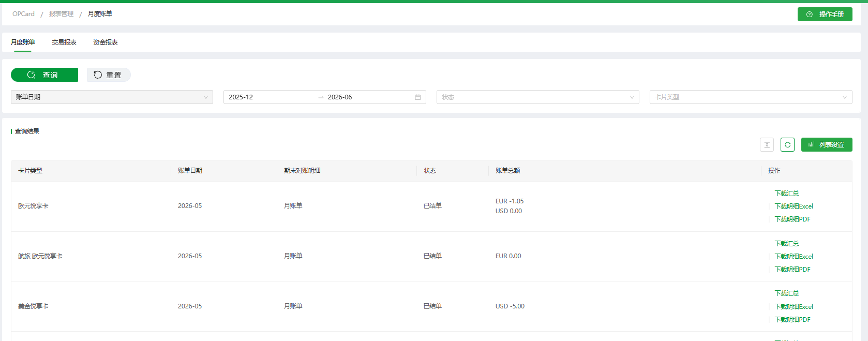
Task: Expand the 账单日期 dropdown
Action: [x=112, y=97]
